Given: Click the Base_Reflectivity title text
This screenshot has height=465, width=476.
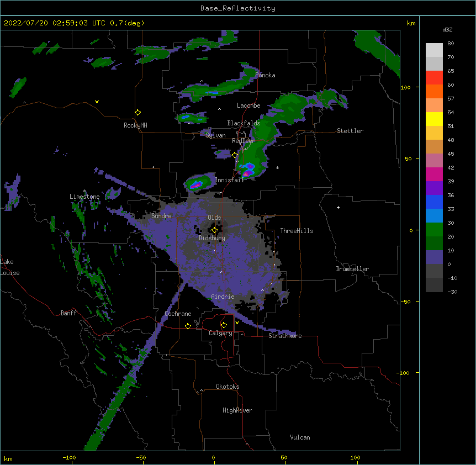Looking at the screenshot, I should pyautogui.click(x=238, y=8).
